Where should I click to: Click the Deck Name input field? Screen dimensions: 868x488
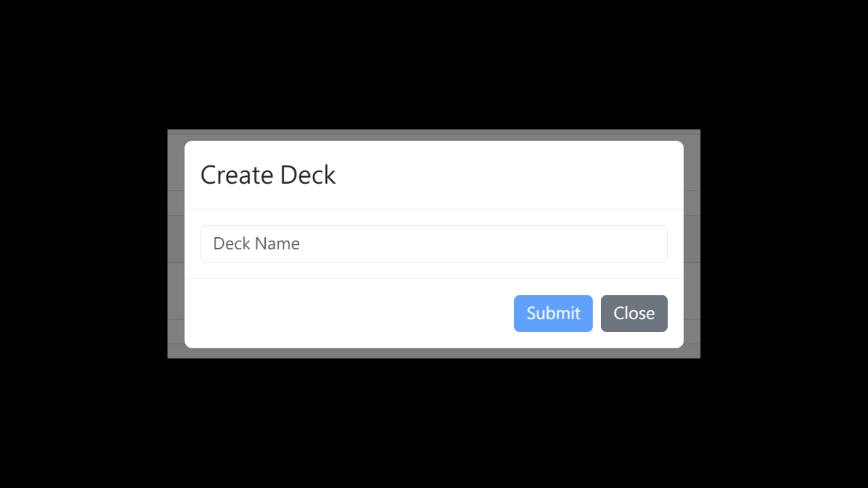pos(434,243)
